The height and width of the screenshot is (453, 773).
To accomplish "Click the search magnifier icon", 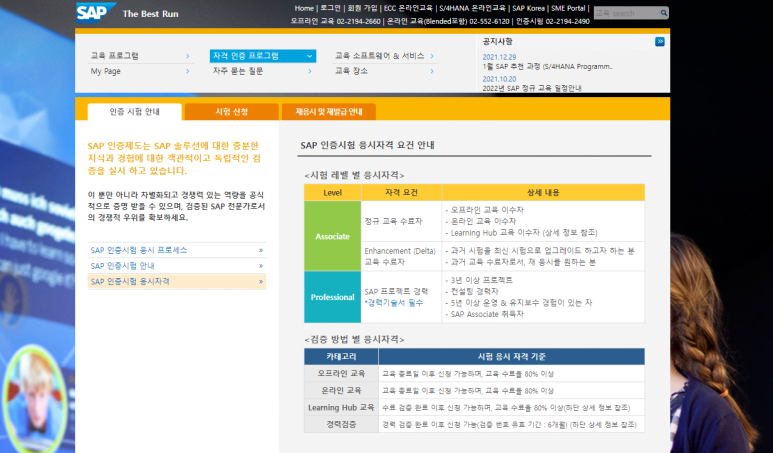I will click(664, 13).
